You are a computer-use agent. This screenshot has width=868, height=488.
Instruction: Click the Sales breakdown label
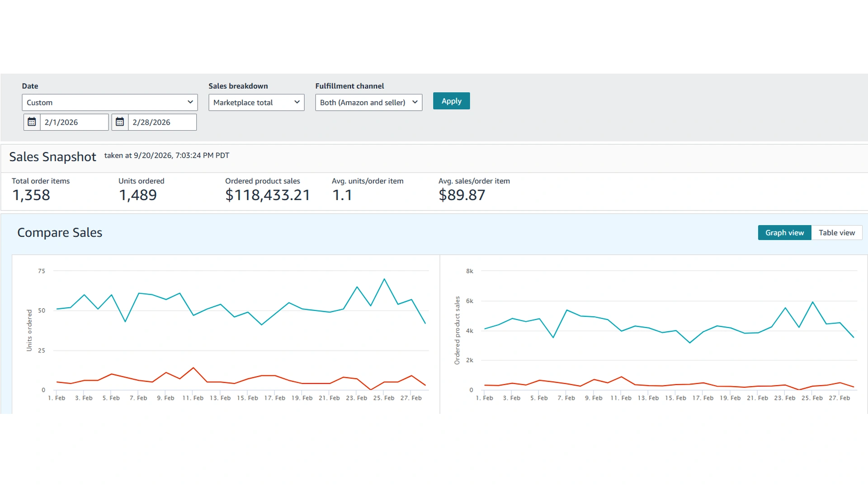pos(238,86)
